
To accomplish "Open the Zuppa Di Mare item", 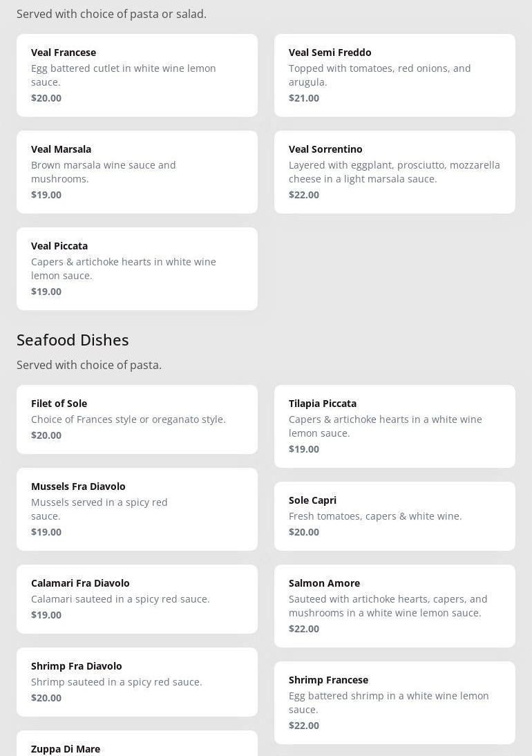I will 137,746.
